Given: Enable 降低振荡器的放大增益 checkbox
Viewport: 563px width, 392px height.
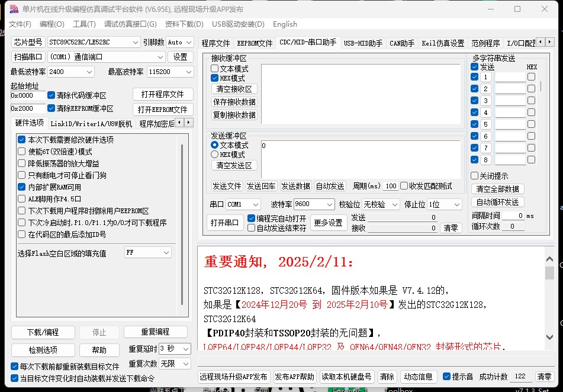Looking at the screenshot, I should click(22, 163).
